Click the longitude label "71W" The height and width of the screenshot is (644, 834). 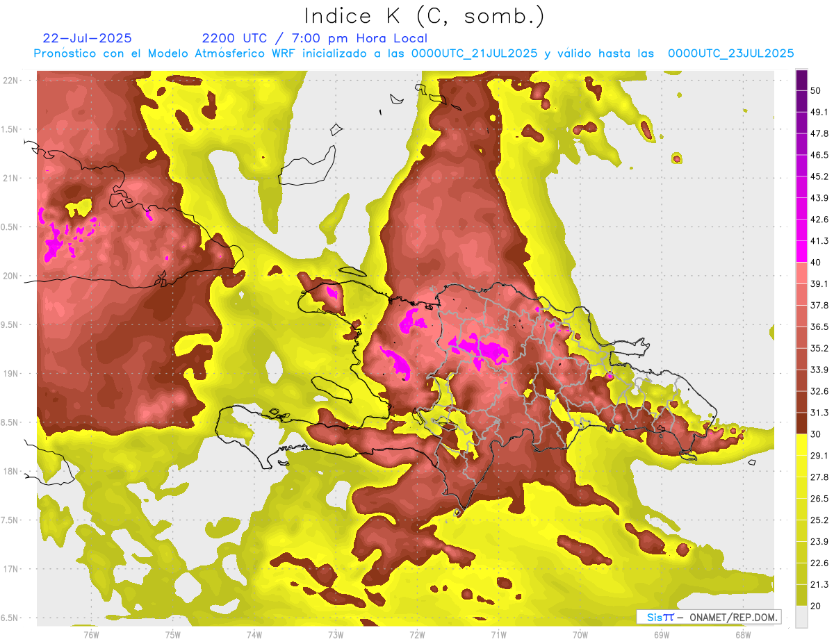(x=498, y=635)
